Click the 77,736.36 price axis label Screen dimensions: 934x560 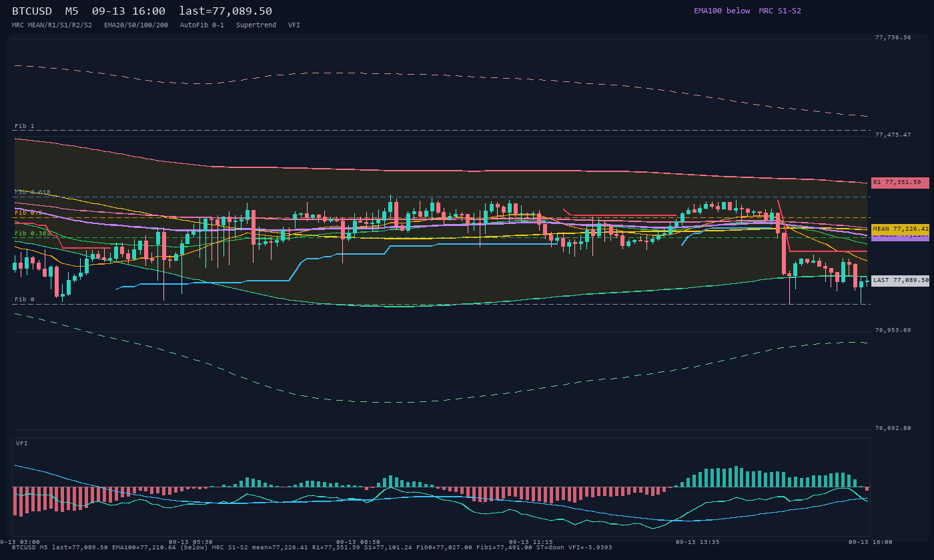[x=893, y=37]
